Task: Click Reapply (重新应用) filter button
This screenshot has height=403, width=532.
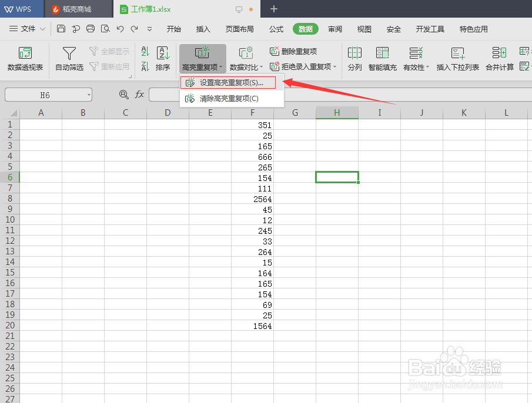Action: pos(109,66)
